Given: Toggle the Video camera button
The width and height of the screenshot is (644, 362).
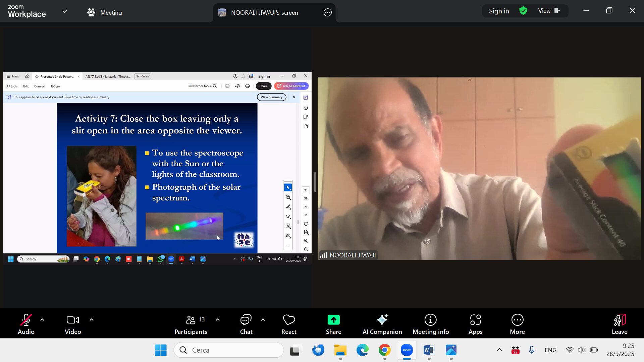Looking at the screenshot, I should click(73, 324).
